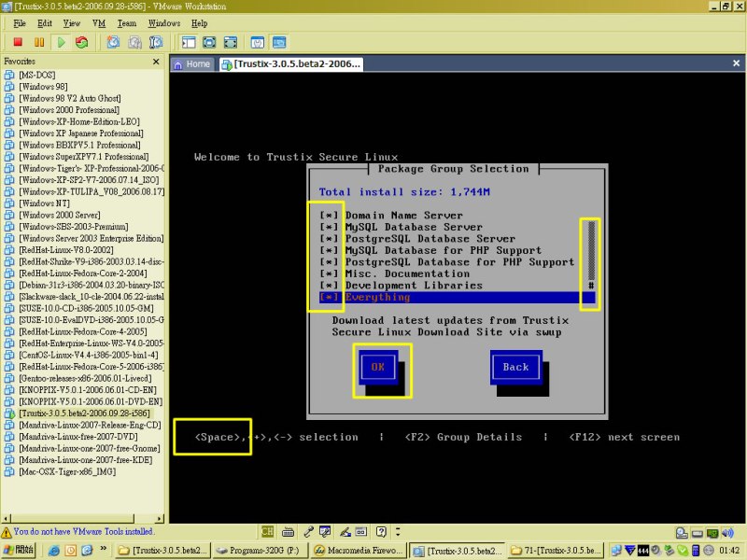Toggle the Misc. Documentation checkbox
747x560 pixels.
[x=329, y=273]
